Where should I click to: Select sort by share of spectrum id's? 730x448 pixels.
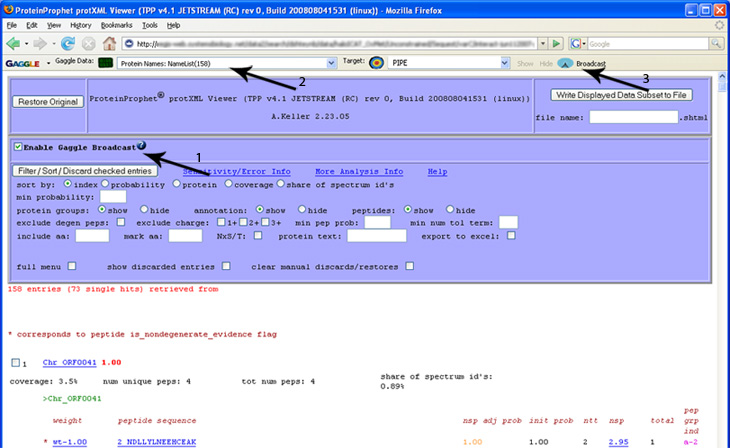point(280,184)
